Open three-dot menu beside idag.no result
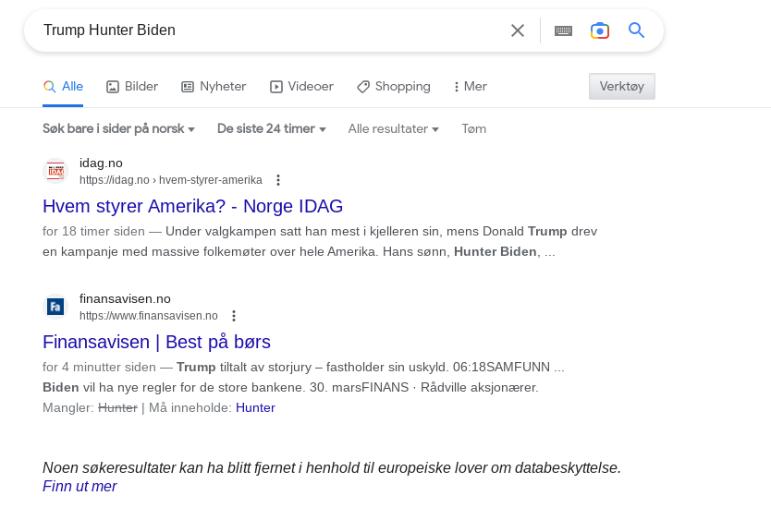Screen dimensions: 771x532 (278, 180)
